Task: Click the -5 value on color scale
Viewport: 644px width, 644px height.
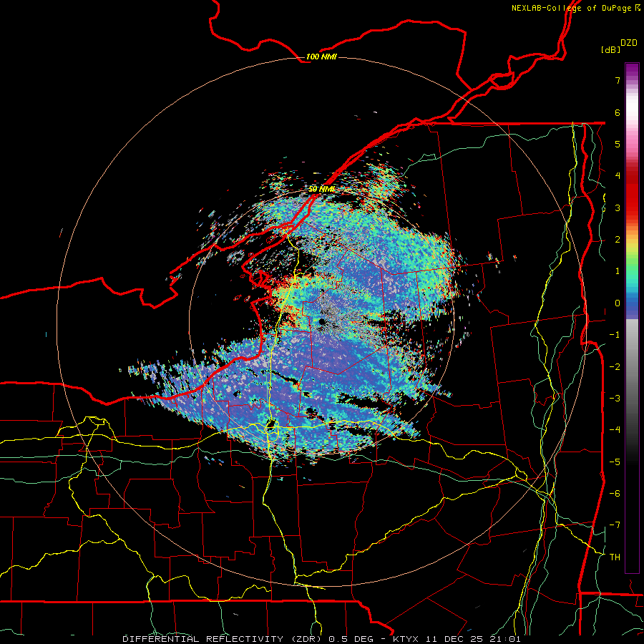Action: 615,462
